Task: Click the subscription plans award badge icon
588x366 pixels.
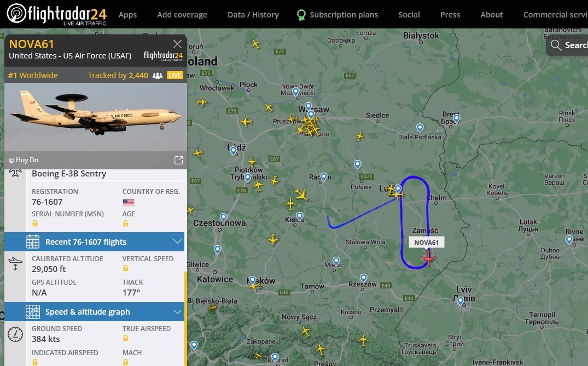Action: (x=301, y=15)
